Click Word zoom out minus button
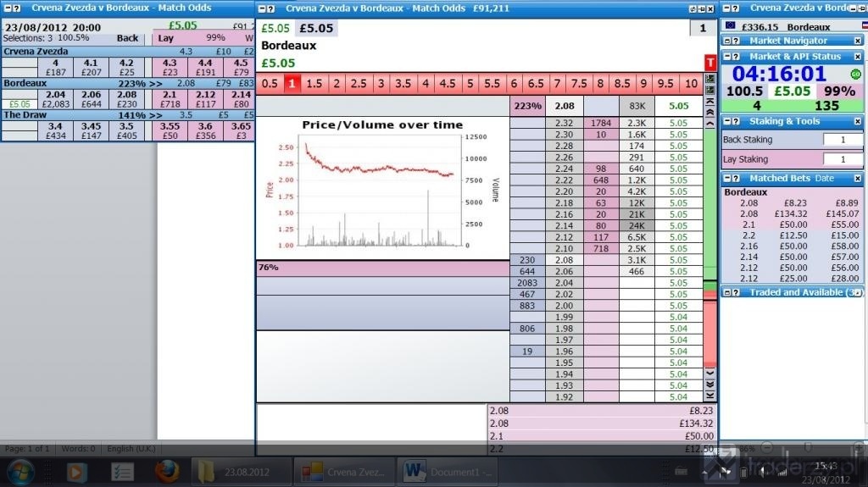The width and height of the screenshot is (868, 487). click(x=766, y=446)
